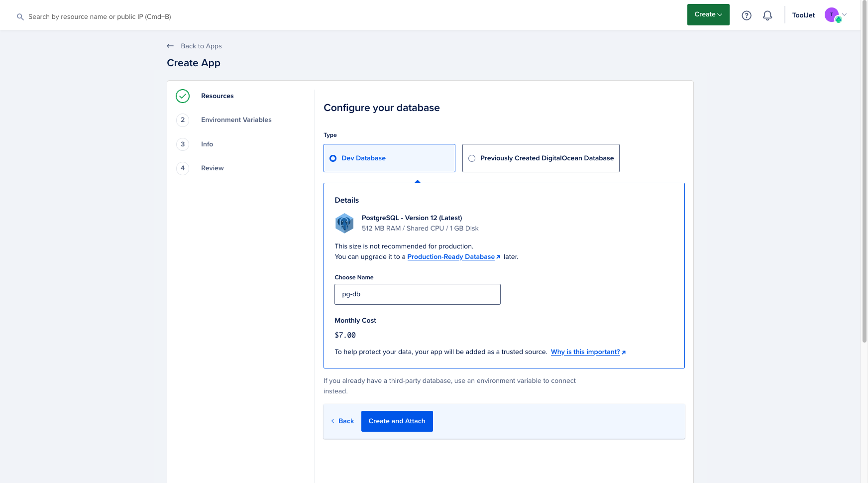The width and height of the screenshot is (868, 483).
Task: Click the ToolJet user avatar
Action: pos(832,15)
